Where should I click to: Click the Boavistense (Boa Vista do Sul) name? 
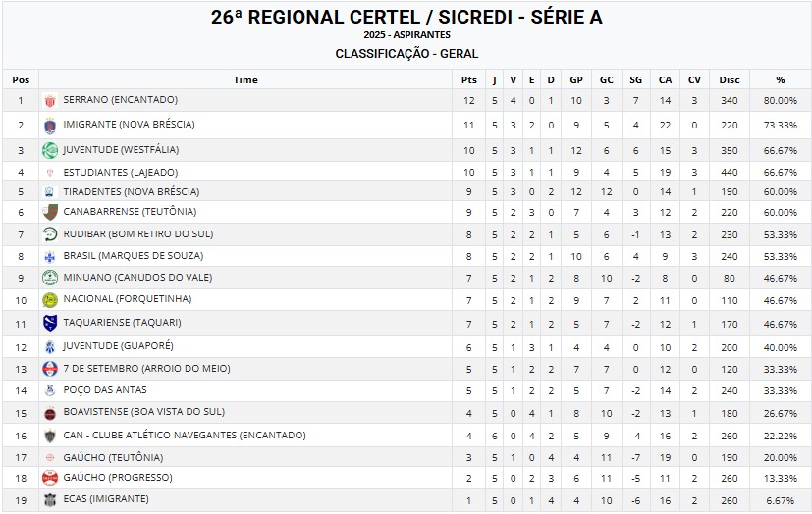click(143, 412)
